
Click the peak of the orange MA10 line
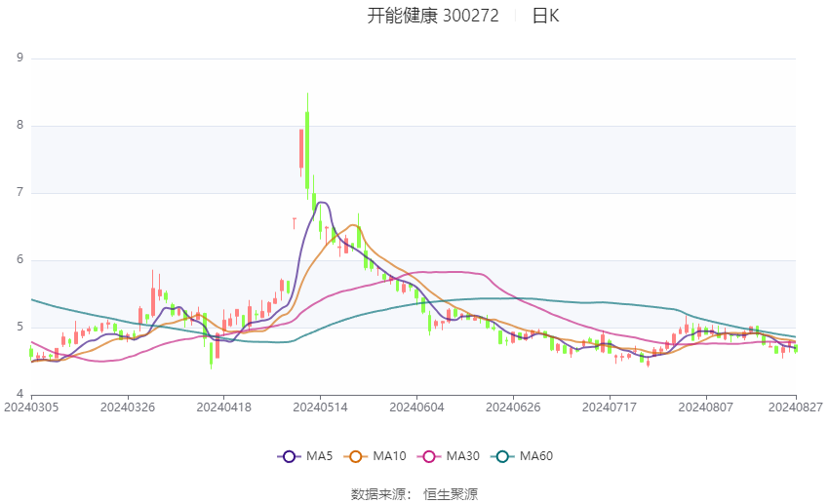353,225
